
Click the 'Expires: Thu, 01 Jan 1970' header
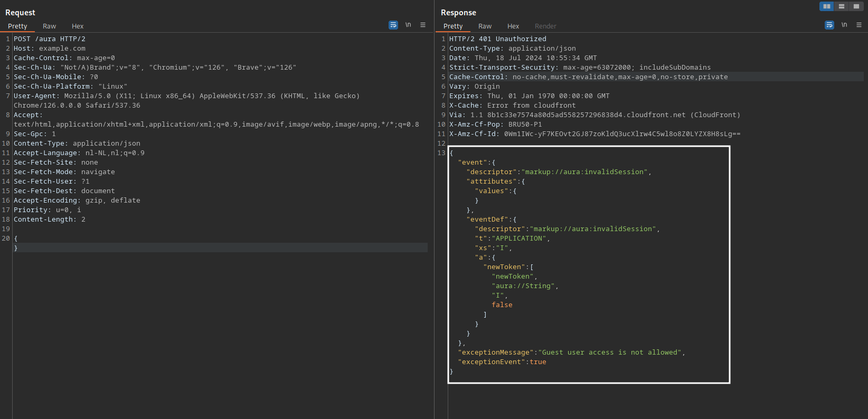point(530,96)
